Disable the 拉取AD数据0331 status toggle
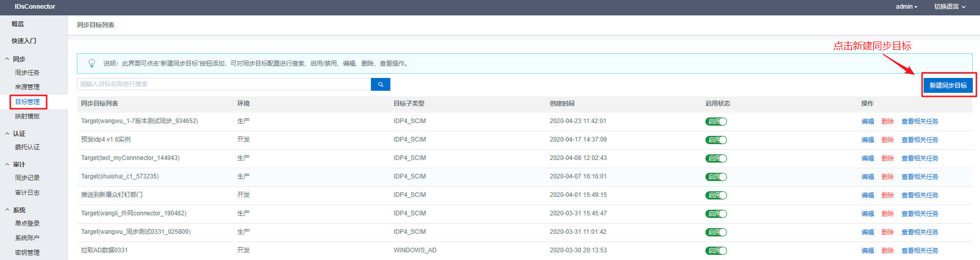The height and width of the screenshot is (260, 980). tap(716, 251)
